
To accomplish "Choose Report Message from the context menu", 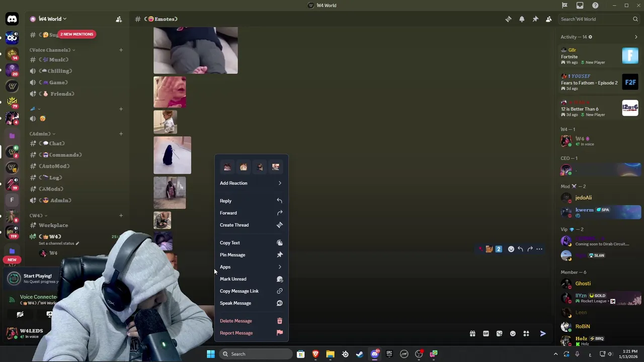I will (251, 333).
